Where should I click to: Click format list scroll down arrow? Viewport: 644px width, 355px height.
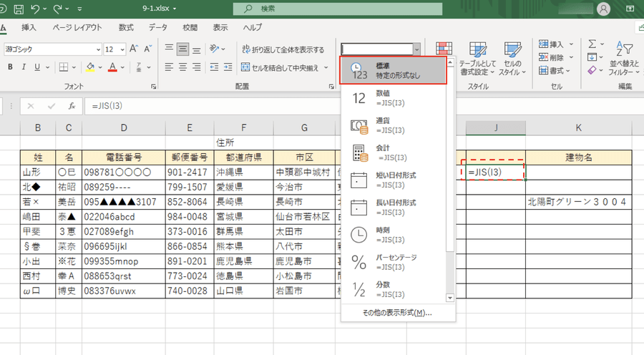(450, 298)
